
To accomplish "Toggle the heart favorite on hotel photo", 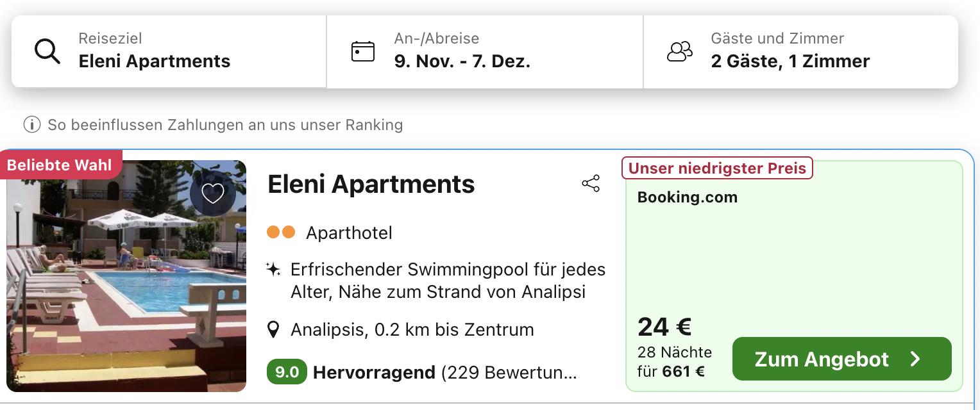I will point(212,193).
